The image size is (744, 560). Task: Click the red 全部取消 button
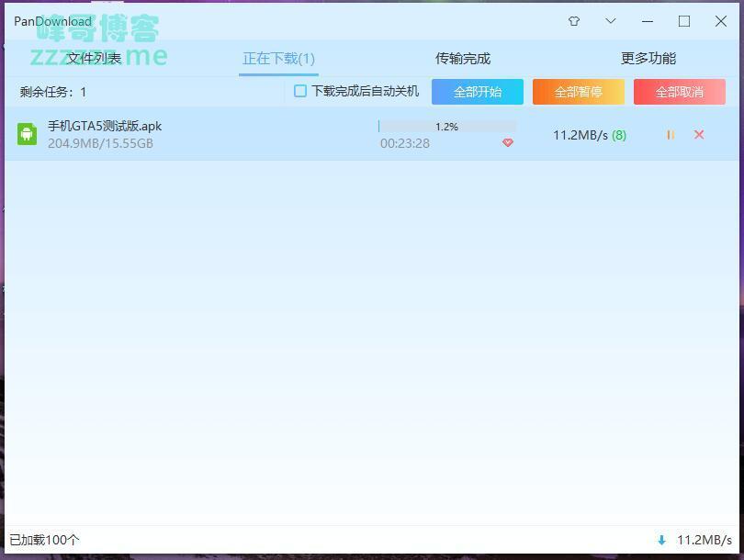(x=679, y=92)
